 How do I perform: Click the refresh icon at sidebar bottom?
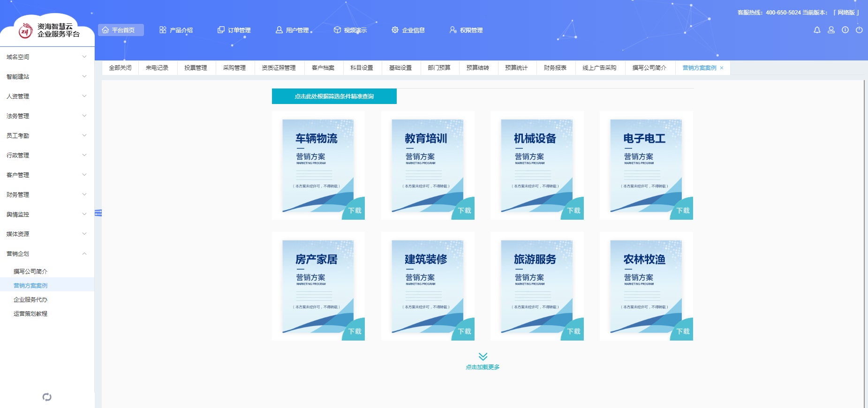pyautogui.click(x=47, y=397)
